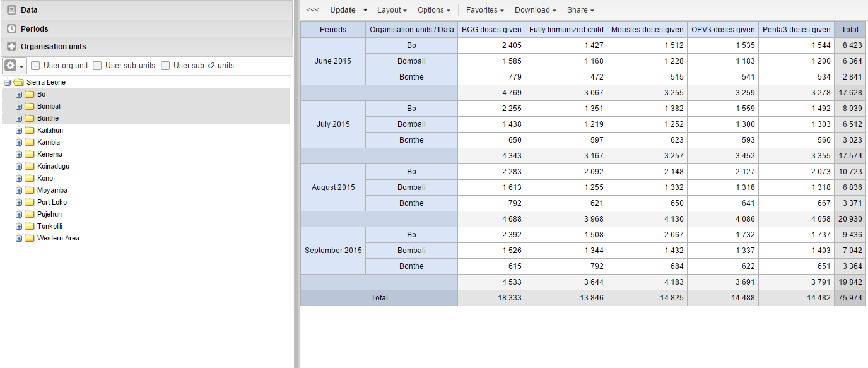Click the Data panel icon
The height and width of the screenshot is (368, 868).
(11, 10)
